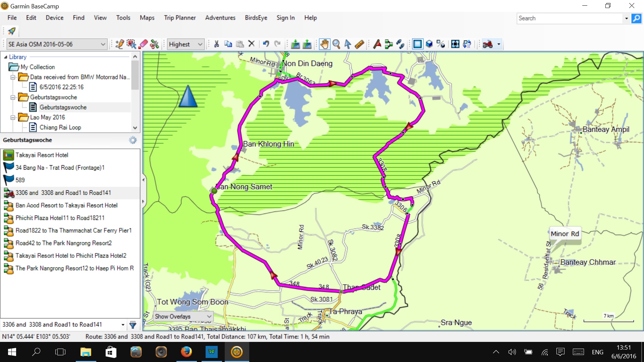This screenshot has height=362, width=644.
Task: Select route Road42 to The Park Nangrong
Action: 70,243
